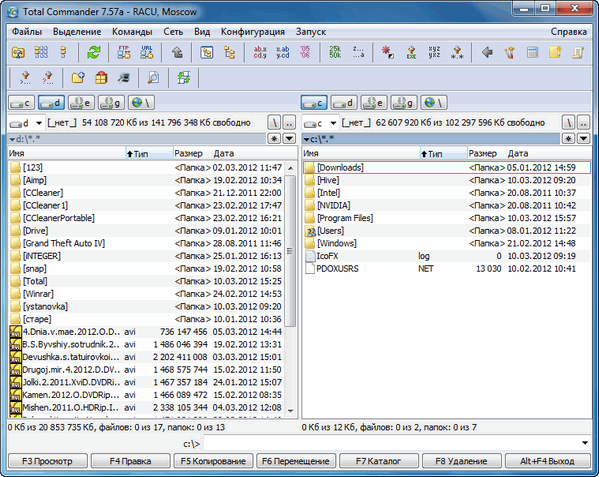Click left panel vertical scrollbar thumb

click(x=290, y=251)
